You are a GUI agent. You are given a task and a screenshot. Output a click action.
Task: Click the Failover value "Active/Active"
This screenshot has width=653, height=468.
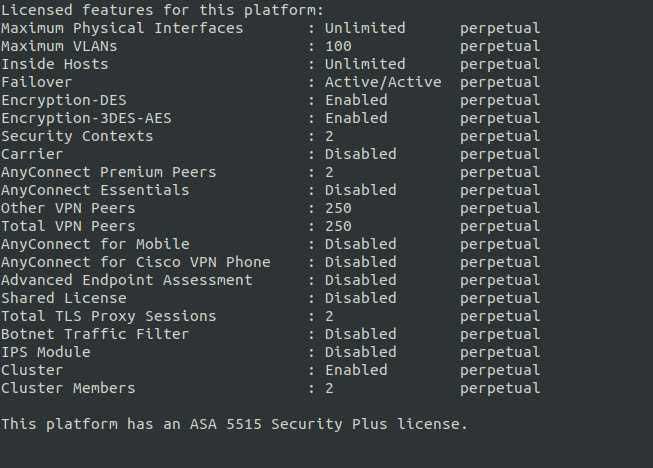[x=383, y=82]
